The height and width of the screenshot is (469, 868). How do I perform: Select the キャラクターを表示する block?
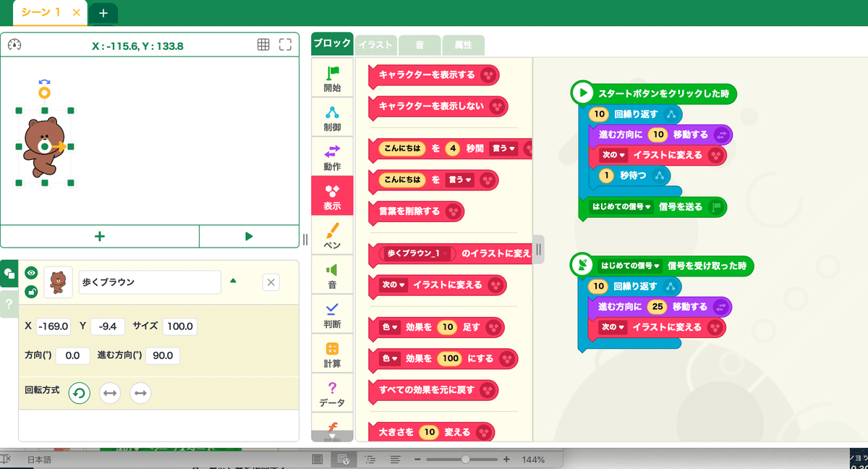pyautogui.click(x=434, y=75)
